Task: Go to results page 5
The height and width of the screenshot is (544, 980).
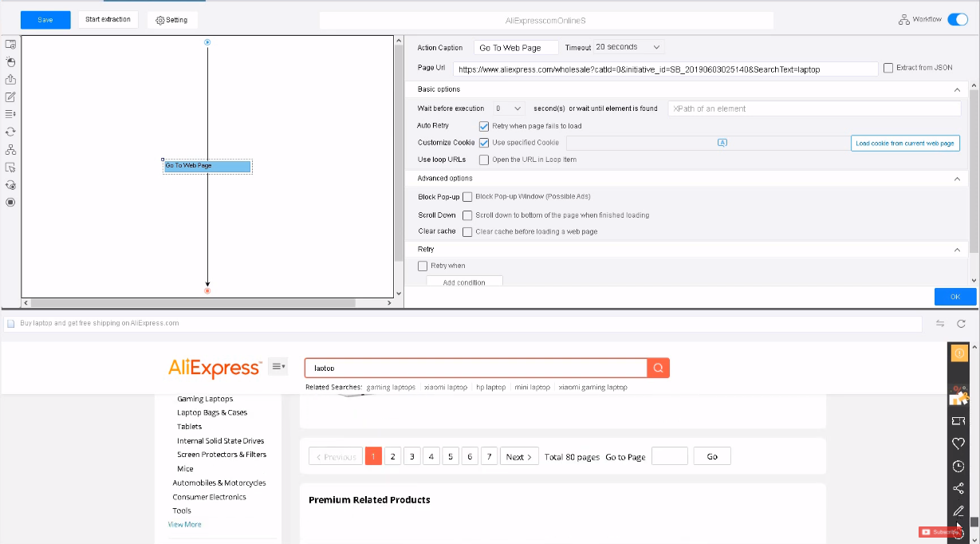Action: tap(451, 456)
